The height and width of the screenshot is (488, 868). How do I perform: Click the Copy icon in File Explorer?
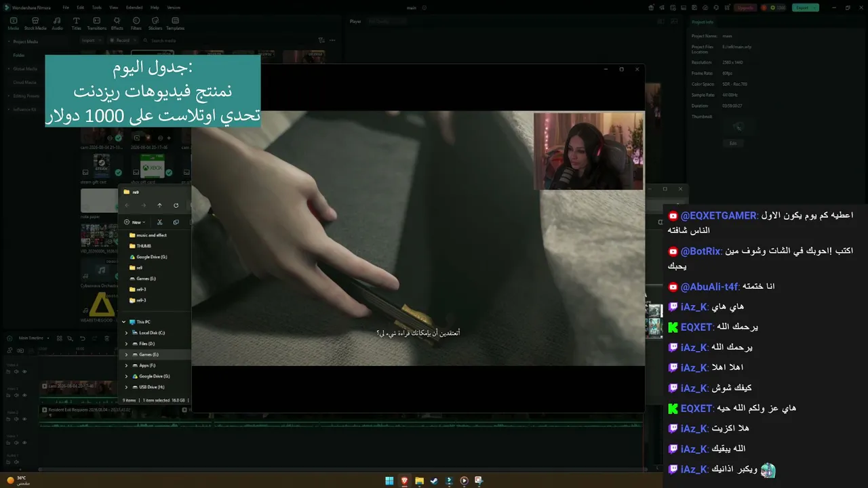(176, 222)
